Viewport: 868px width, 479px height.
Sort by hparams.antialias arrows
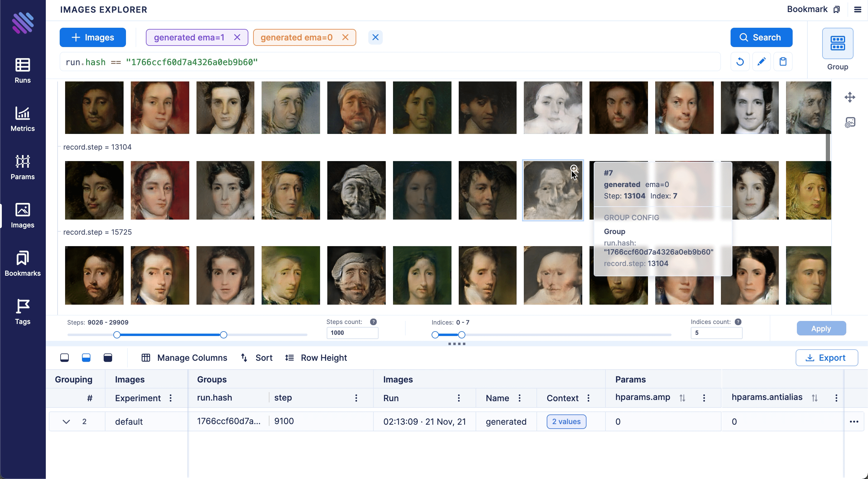(x=815, y=398)
